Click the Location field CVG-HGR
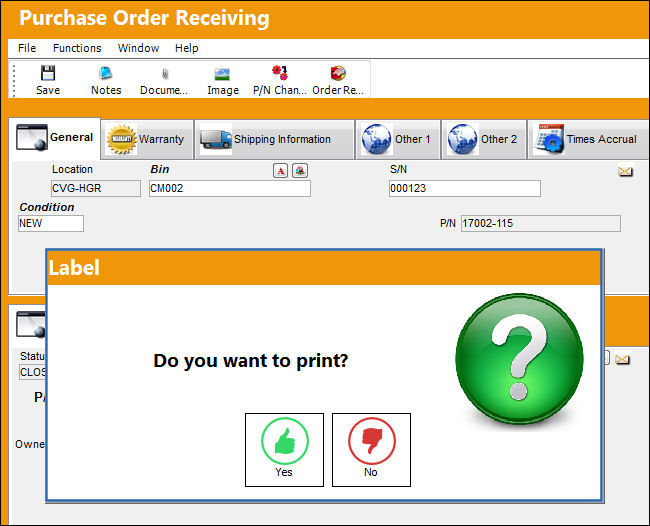The height and width of the screenshot is (526, 650). [x=96, y=188]
